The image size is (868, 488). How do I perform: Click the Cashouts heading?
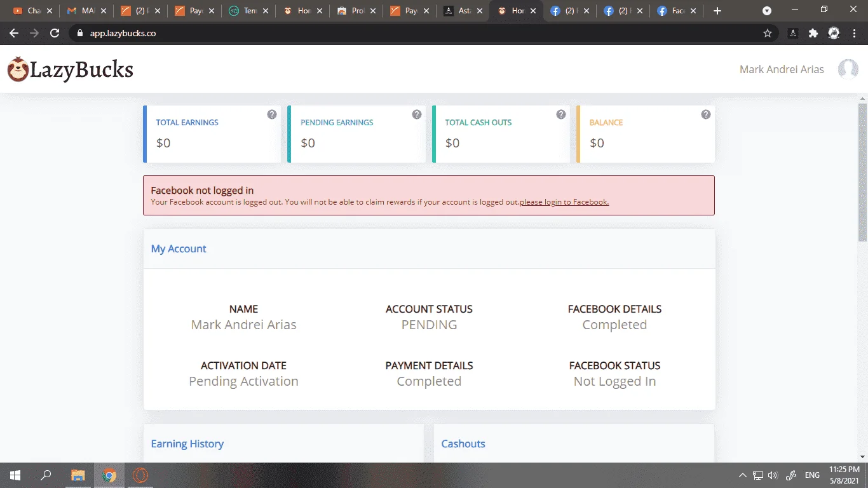click(463, 444)
